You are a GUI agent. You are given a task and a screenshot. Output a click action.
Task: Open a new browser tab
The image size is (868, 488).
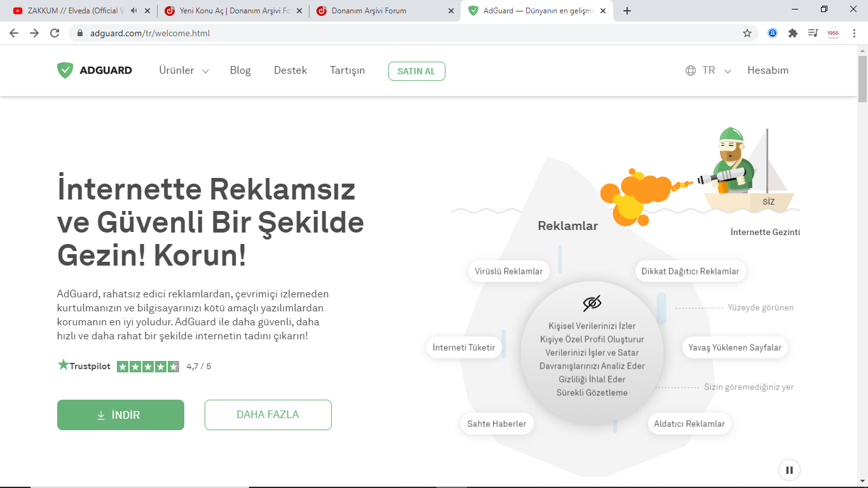627,11
